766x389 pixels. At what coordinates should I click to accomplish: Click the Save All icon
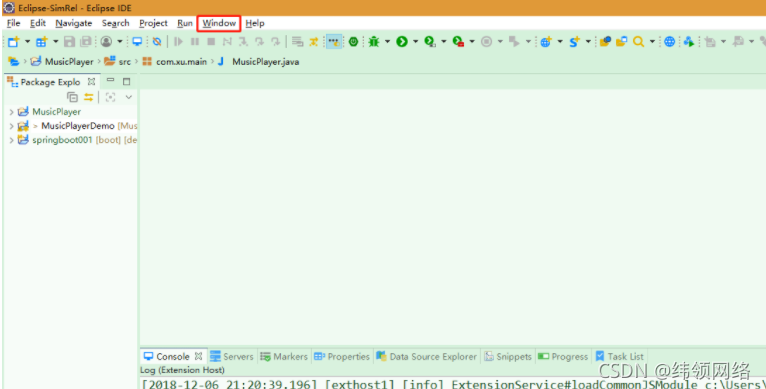[x=85, y=42]
